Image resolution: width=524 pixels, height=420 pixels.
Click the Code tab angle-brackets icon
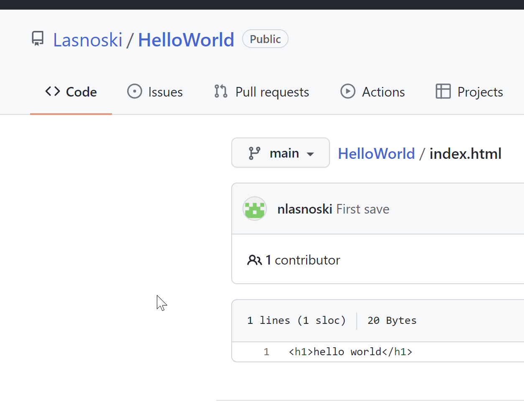[53, 92]
